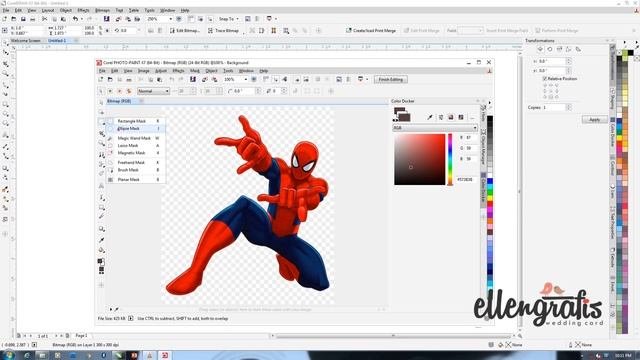Click the Size icon in Transformations docker
This screenshot has width=640, height=360.
569,49
